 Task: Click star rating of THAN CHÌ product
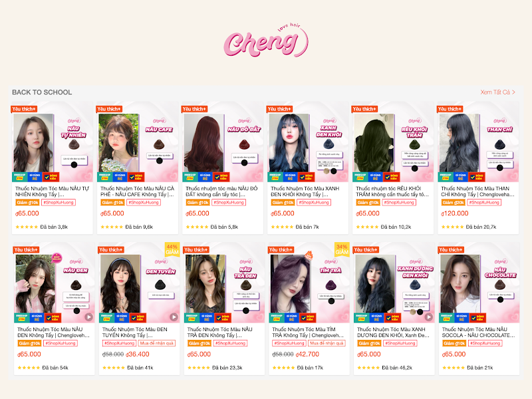tap(452, 227)
